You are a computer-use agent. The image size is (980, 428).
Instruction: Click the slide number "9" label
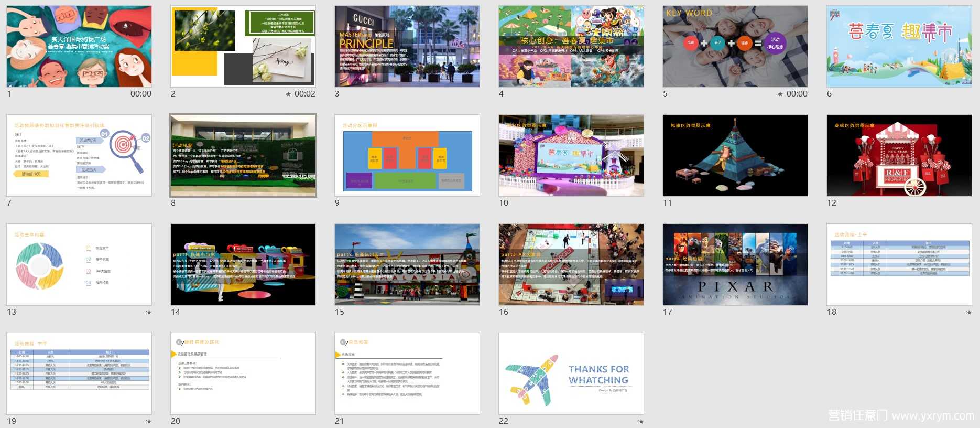pos(337,203)
